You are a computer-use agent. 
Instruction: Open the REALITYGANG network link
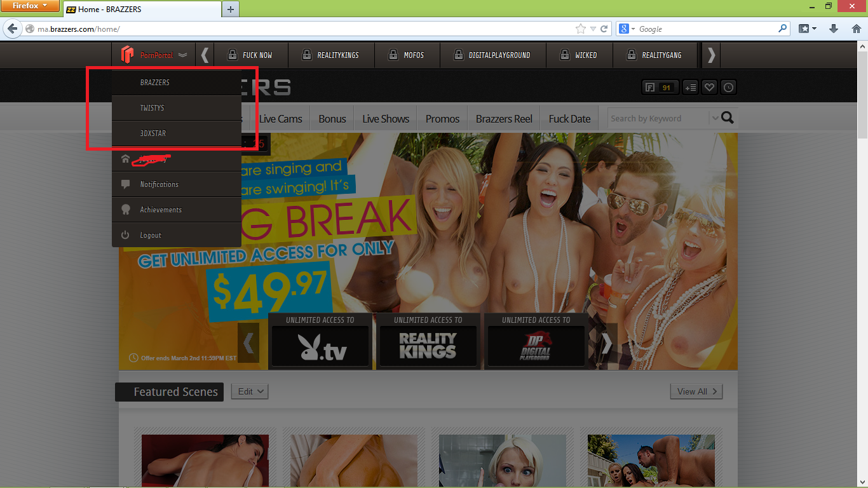[x=654, y=55]
